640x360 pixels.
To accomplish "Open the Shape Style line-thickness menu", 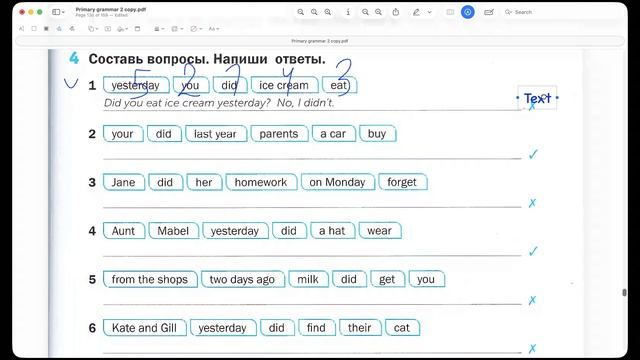I will pos(159,29).
